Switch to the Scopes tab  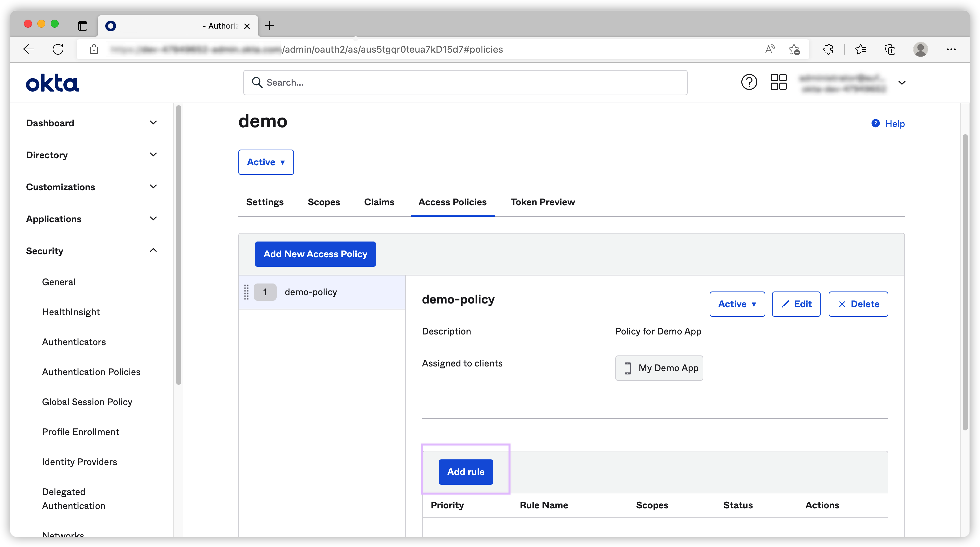tap(323, 202)
